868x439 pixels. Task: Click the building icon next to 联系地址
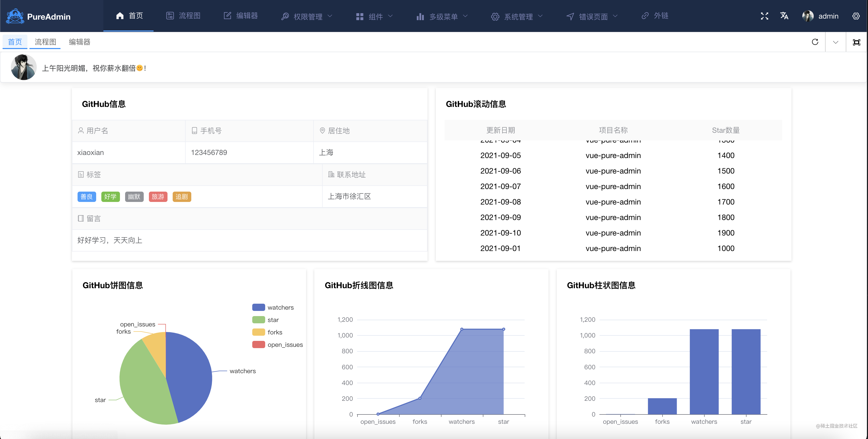click(x=331, y=174)
